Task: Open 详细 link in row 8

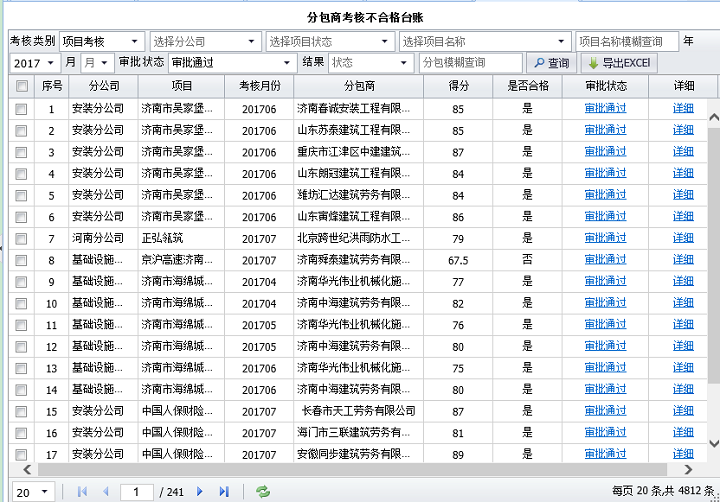Action: [683, 259]
